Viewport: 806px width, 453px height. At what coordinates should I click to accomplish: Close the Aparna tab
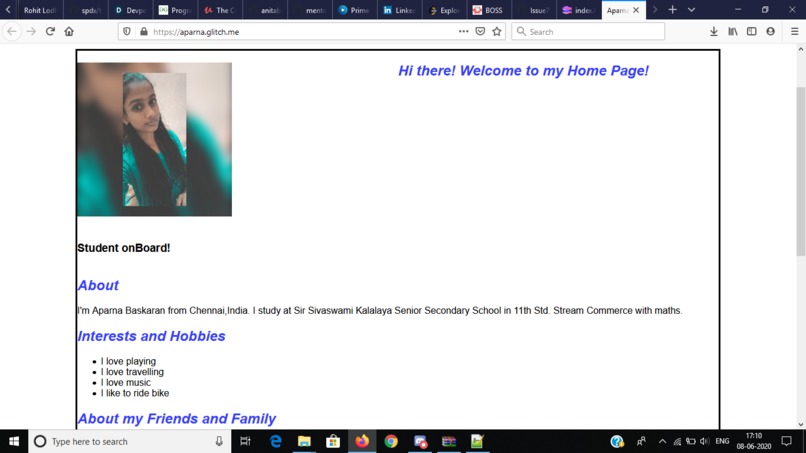pos(636,10)
